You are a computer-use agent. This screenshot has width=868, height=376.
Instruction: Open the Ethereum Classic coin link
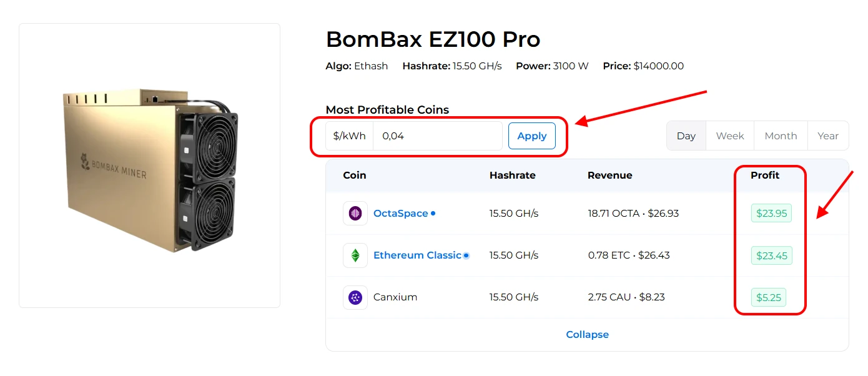coord(417,255)
